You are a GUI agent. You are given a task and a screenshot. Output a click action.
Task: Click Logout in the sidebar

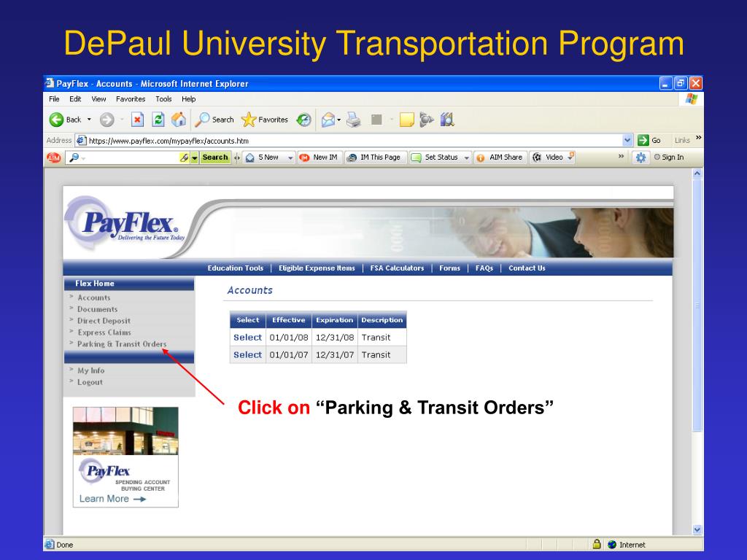[90, 382]
